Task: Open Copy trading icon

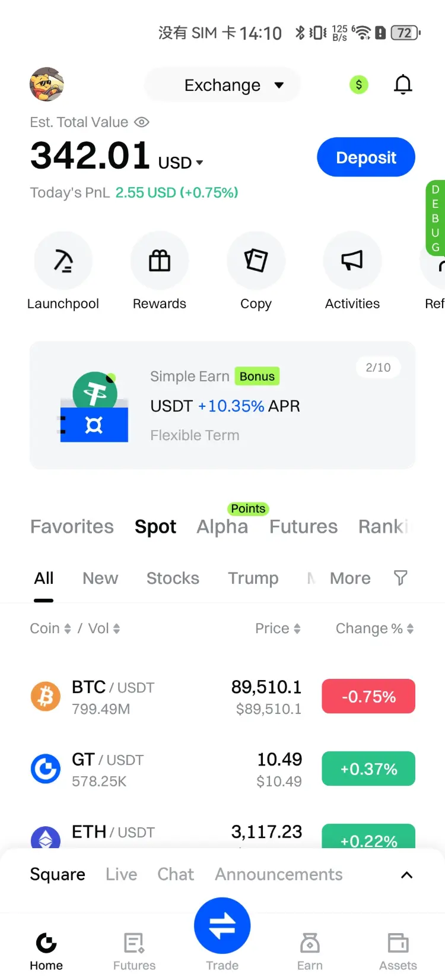Action: [256, 261]
